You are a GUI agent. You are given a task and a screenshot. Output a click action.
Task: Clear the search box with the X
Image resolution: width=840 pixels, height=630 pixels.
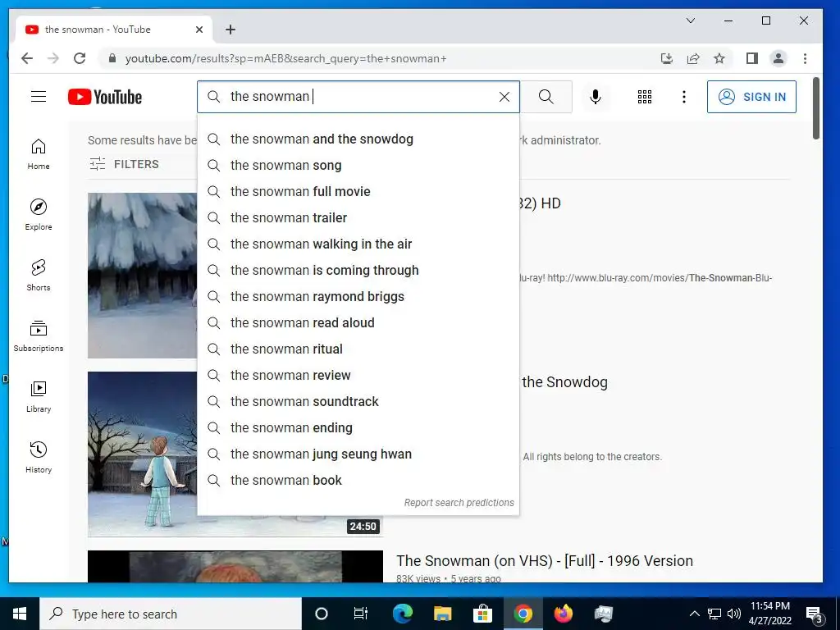tap(504, 97)
